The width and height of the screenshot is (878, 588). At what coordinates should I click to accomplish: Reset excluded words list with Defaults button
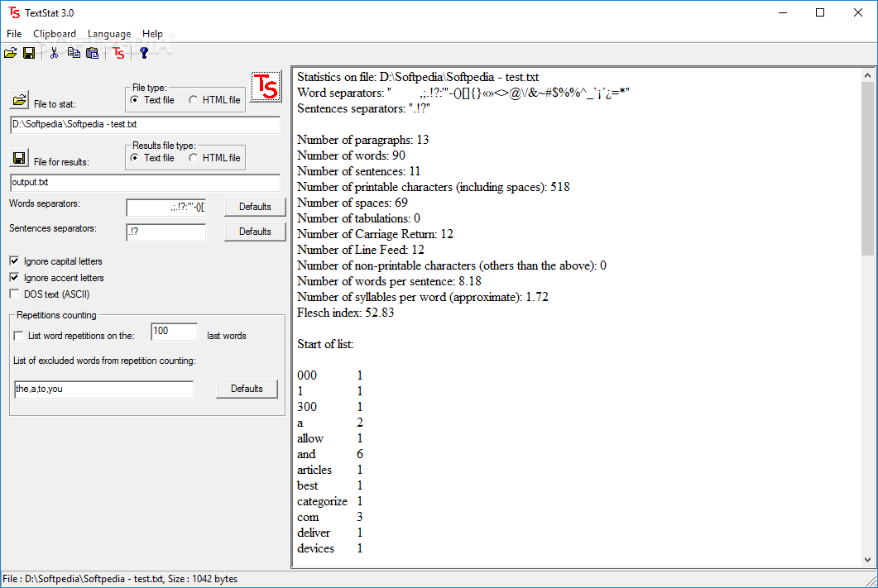(x=247, y=389)
